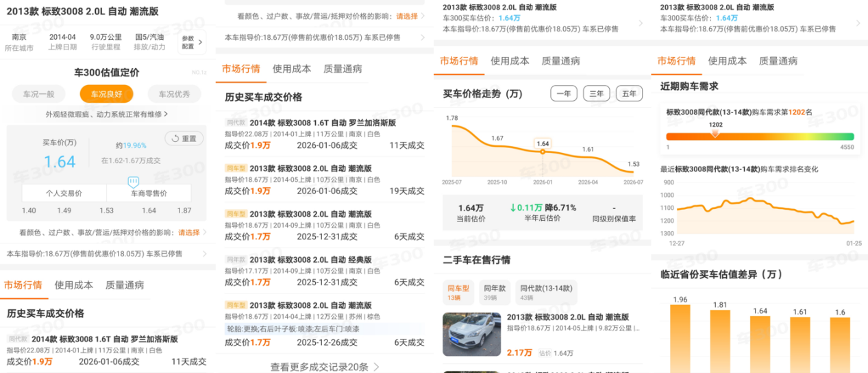Open 2013款 标致3008 经典版 transaction record
The height and width of the screenshot is (373, 868).
point(325,271)
